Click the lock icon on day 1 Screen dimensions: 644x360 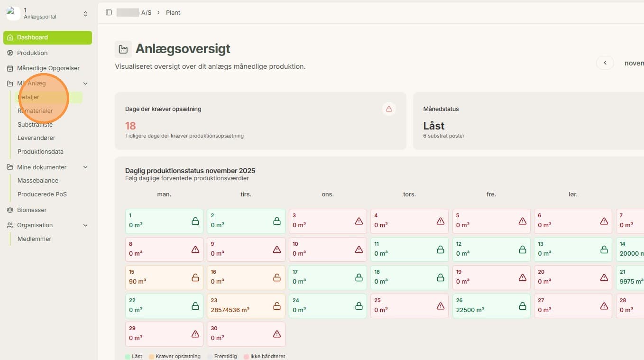[195, 221]
